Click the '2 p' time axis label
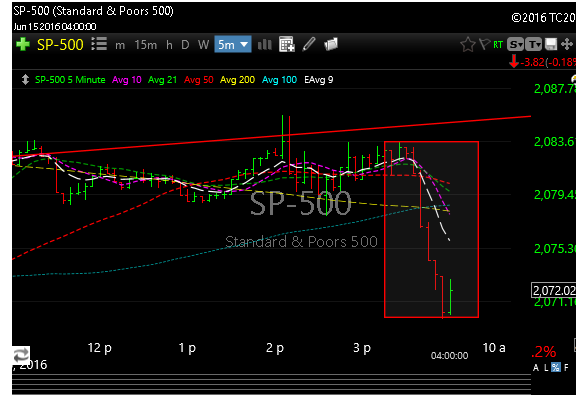 pos(275,348)
